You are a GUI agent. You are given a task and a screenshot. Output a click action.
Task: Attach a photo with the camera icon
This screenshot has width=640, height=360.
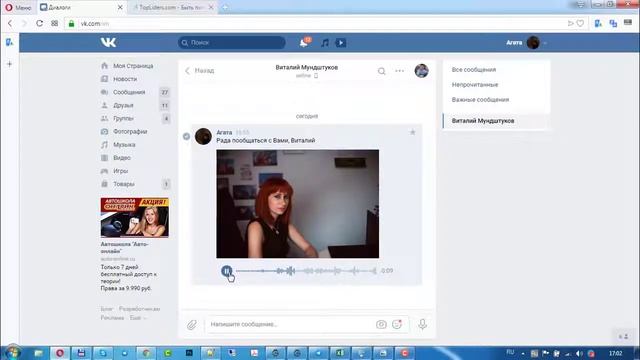click(x=381, y=324)
